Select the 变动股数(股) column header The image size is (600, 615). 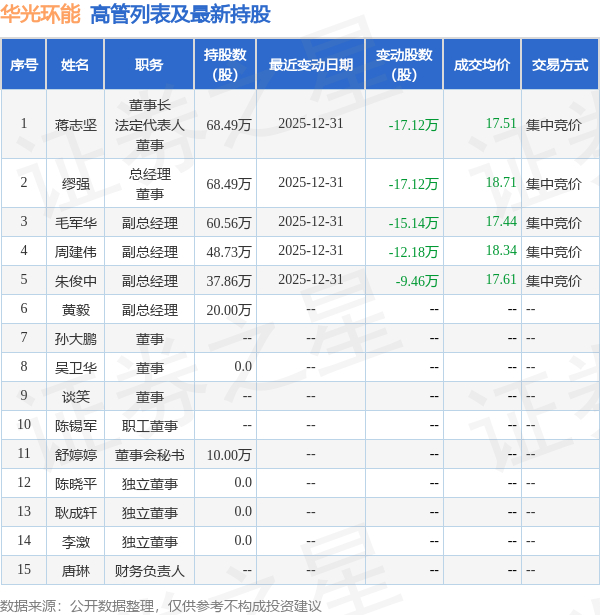coord(404,64)
